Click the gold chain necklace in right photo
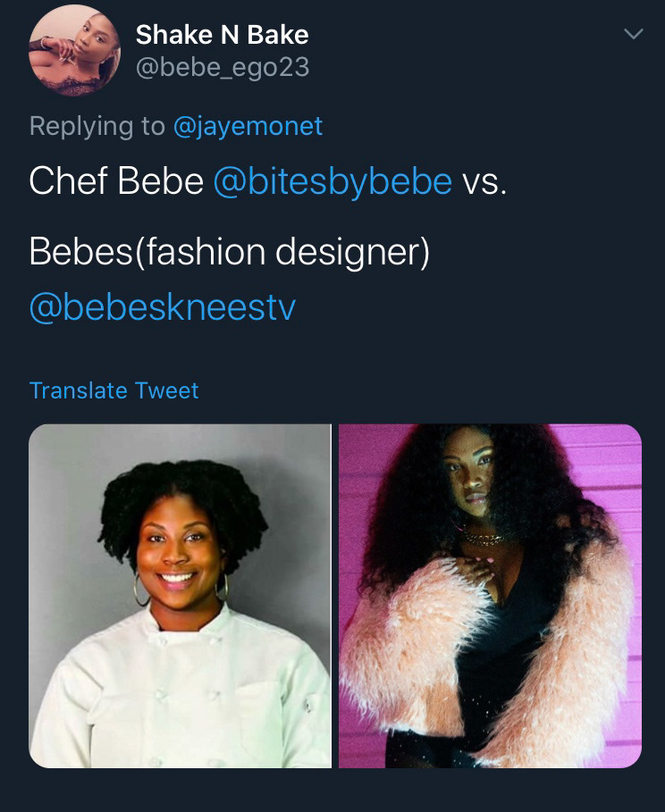Viewport: 665px width, 812px height. (482, 536)
